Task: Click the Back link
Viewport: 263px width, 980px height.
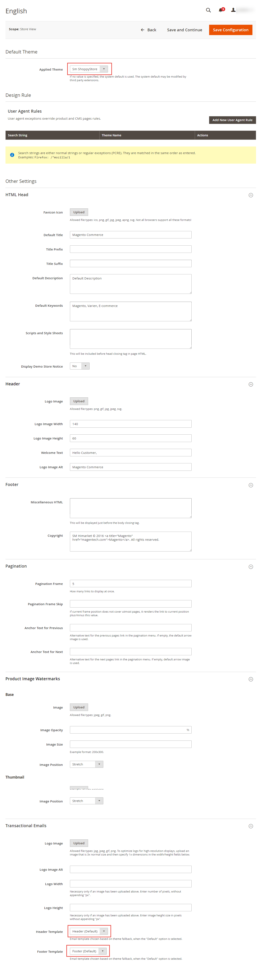Action: 148,30
